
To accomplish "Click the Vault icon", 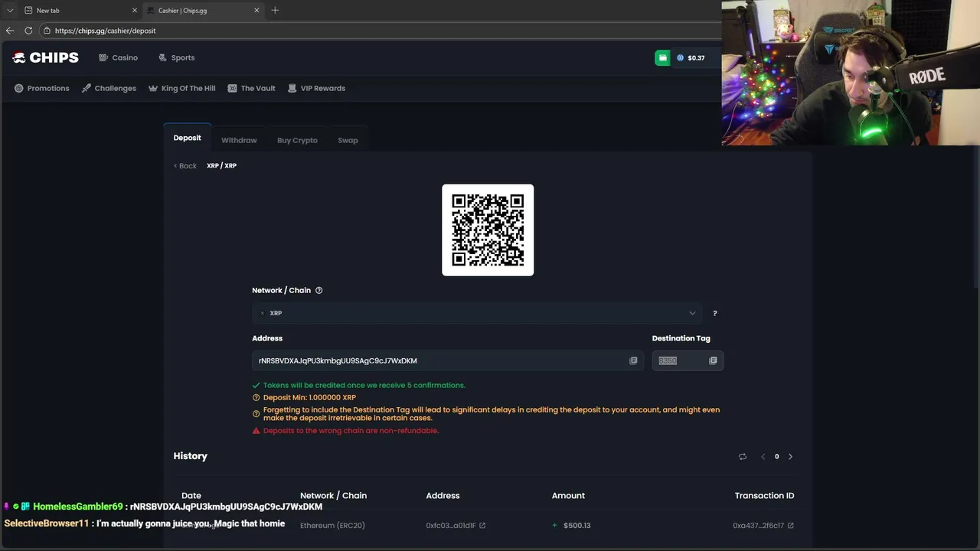I will 232,88.
